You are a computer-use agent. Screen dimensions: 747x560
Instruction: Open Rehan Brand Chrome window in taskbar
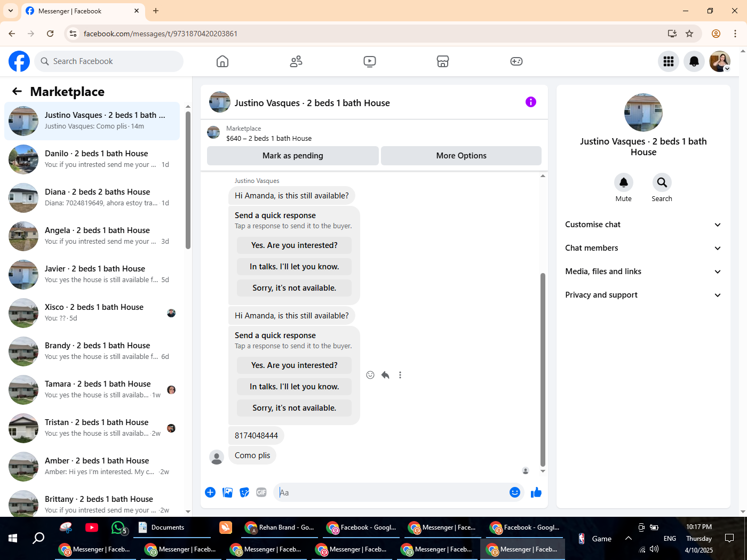click(x=280, y=527)
